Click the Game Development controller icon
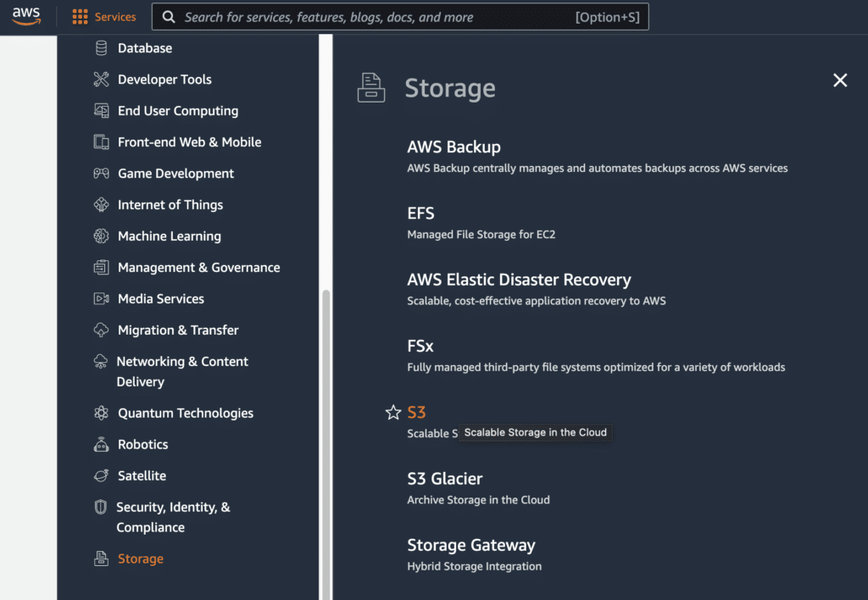The image size is (868, 600). point(102,174)
